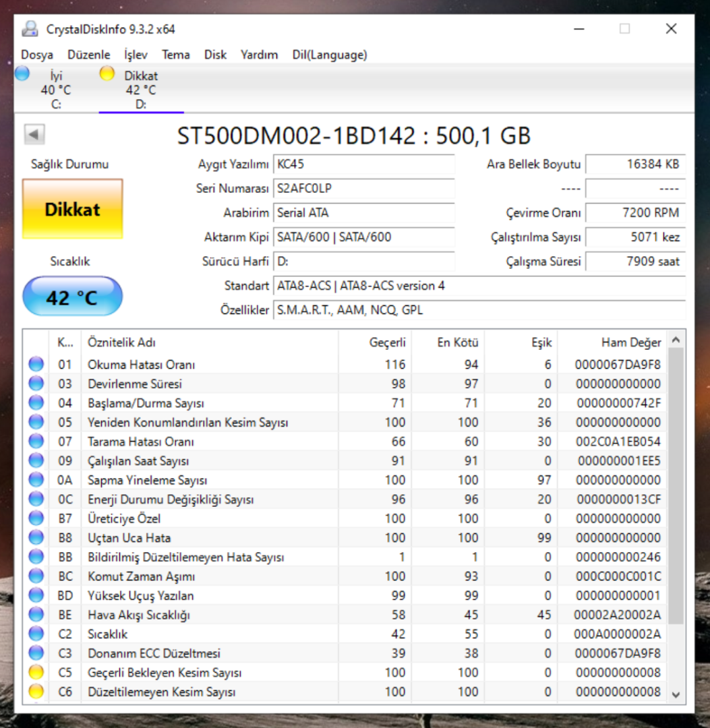Image resolution: width=710 pixels, height=728 pixels.
Task: Open the Disk menu
Action: (x=216, y=55)
